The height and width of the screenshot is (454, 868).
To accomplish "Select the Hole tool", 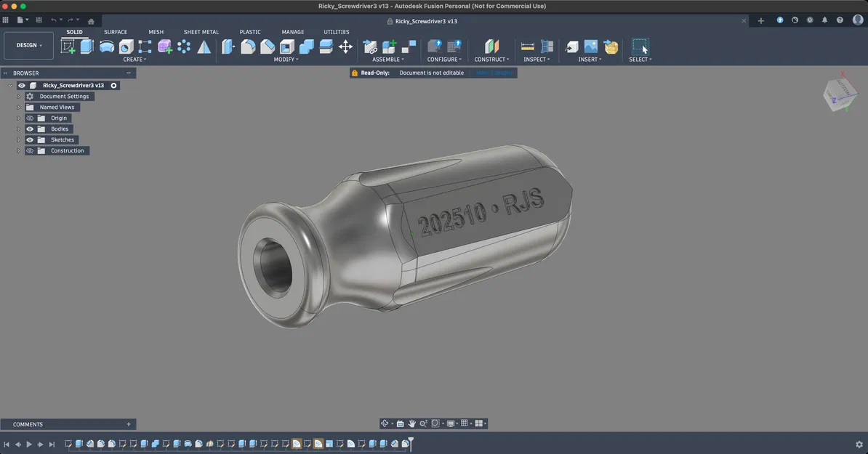I will (126, 47).
